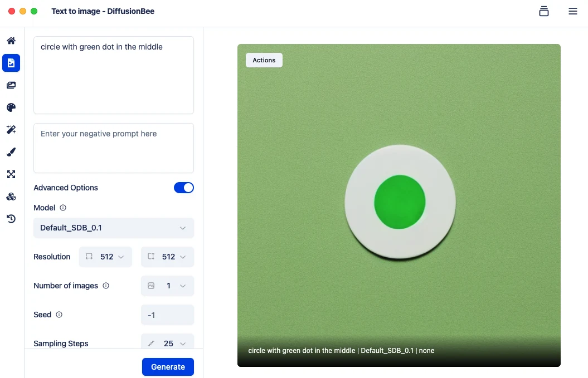The image size is (588, 378).
Task: Click the image icon in Number of images
Action: coord(151,286)
